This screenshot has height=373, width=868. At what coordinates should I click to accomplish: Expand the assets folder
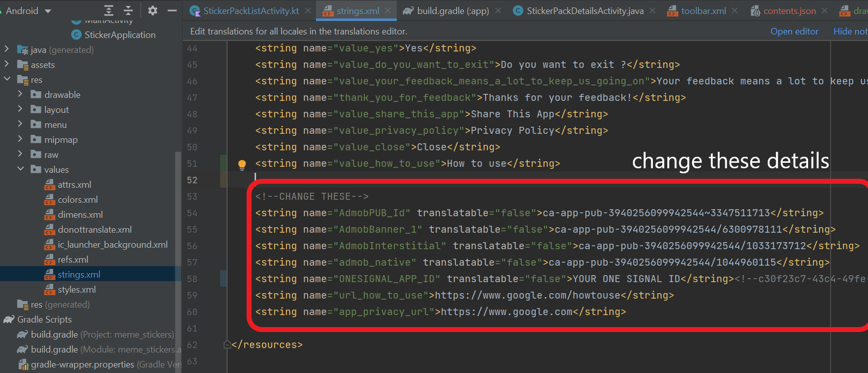tap(7, 64)
